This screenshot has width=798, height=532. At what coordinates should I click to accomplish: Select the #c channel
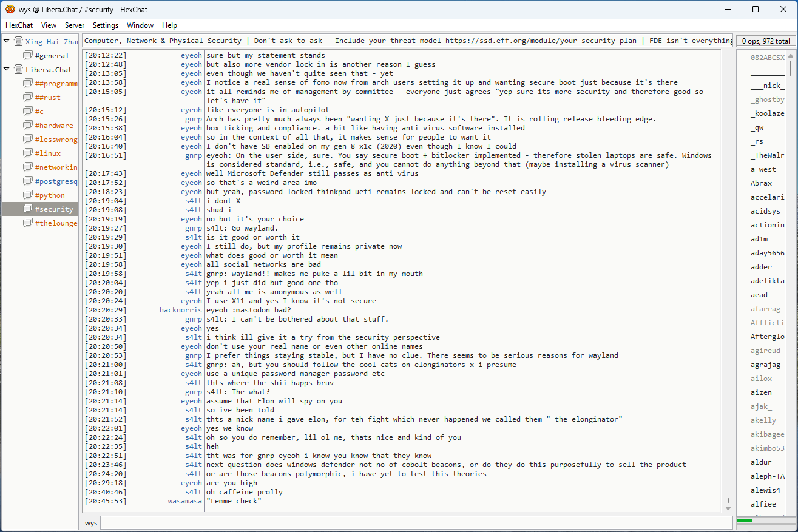[x=39, y=111]
